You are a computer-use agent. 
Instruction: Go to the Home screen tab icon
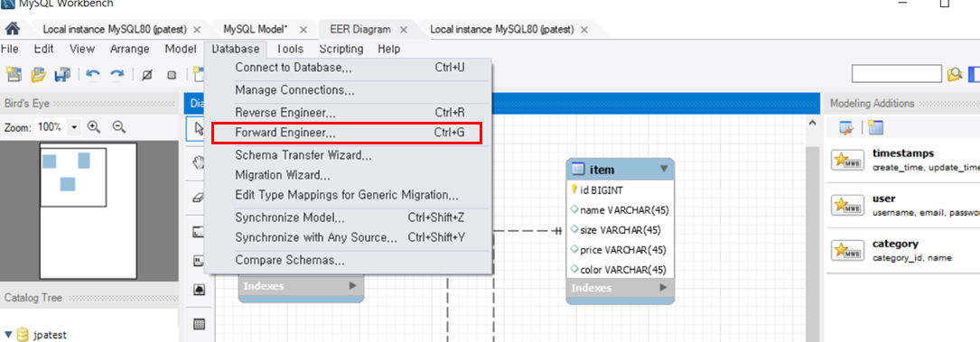coord(12,29)
